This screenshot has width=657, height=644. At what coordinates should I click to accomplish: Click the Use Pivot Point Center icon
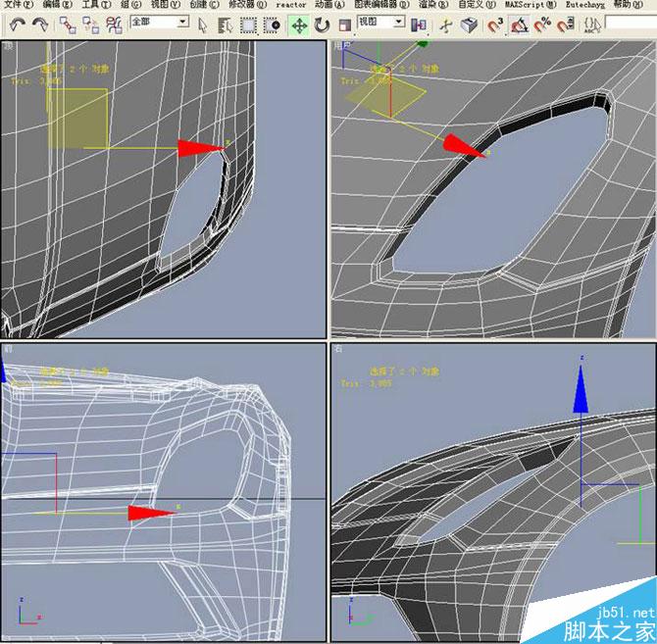click(x=419, y=25)
